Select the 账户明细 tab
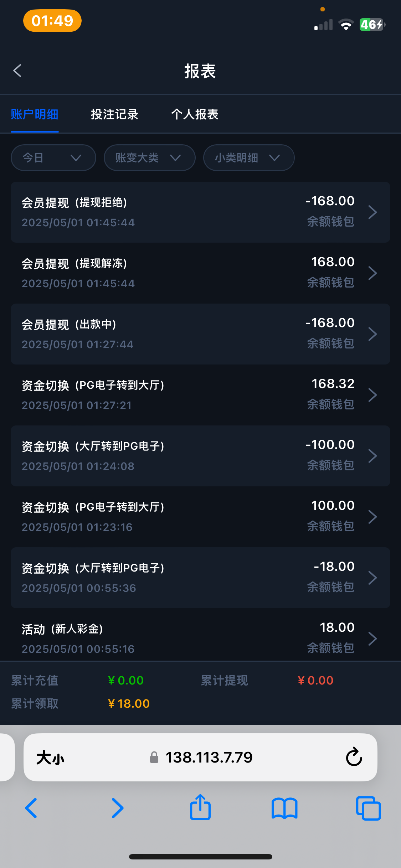Screen dimensions: 401x868 point(35,114)
